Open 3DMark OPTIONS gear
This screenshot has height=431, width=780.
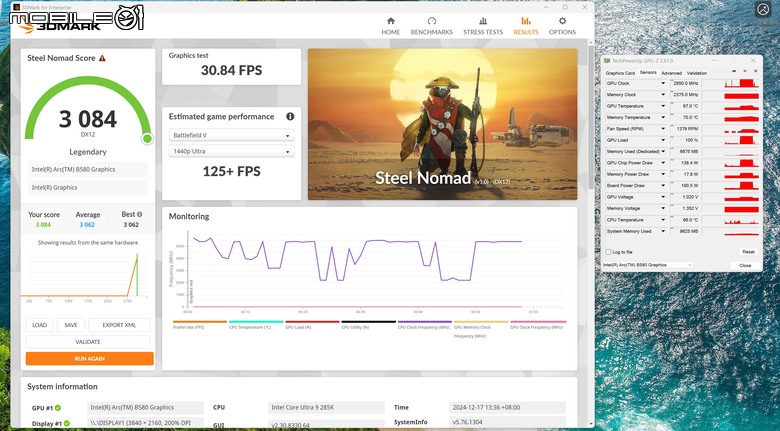tap(562, 26)
